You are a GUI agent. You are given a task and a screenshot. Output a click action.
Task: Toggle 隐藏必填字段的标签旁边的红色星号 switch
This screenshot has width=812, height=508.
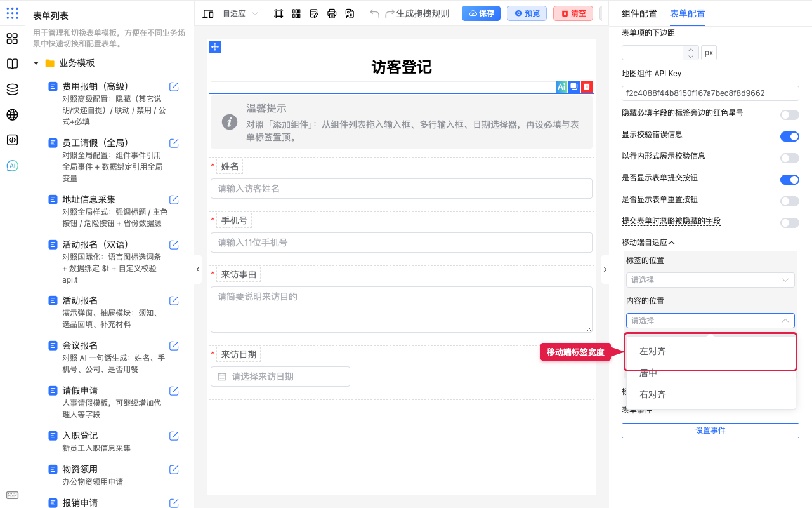click(x=790, y=115)
